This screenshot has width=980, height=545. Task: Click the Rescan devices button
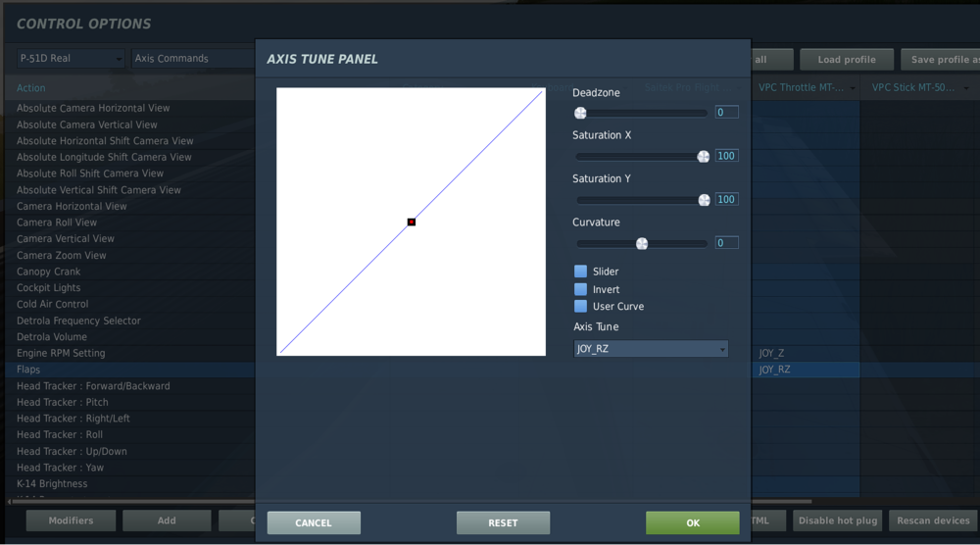click(933, 520)
